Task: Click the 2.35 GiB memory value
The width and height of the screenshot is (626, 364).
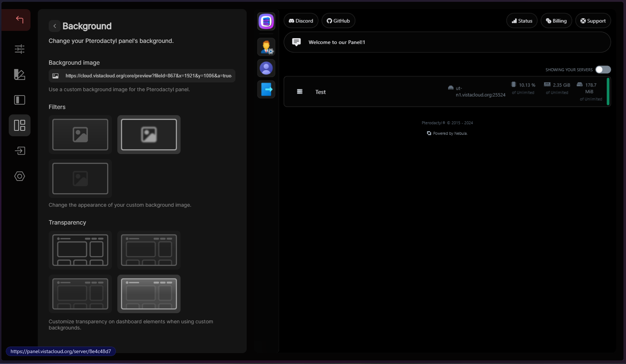Action: (561, 85)
